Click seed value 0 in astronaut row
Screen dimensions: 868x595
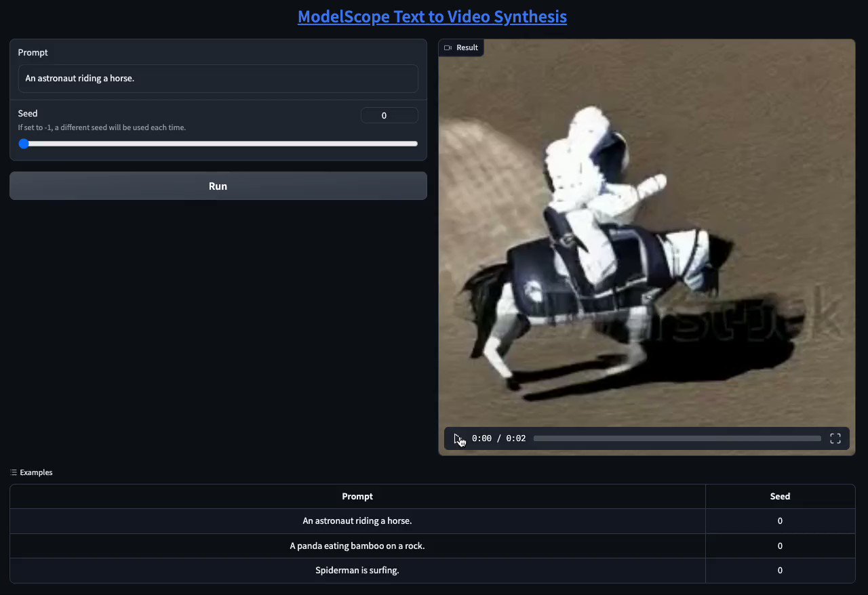point(780,521)
